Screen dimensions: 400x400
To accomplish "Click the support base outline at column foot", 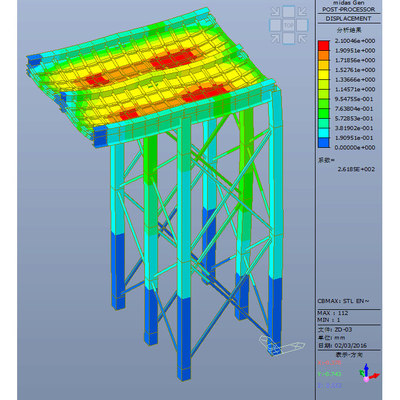I will tap(283, 346).
